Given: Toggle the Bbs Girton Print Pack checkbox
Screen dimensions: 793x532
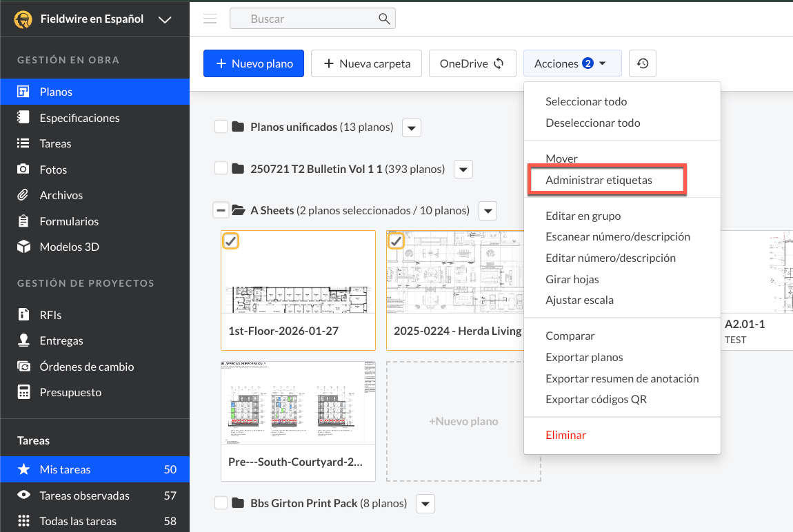Looking at the screenshot, I should tap(221, 503).
